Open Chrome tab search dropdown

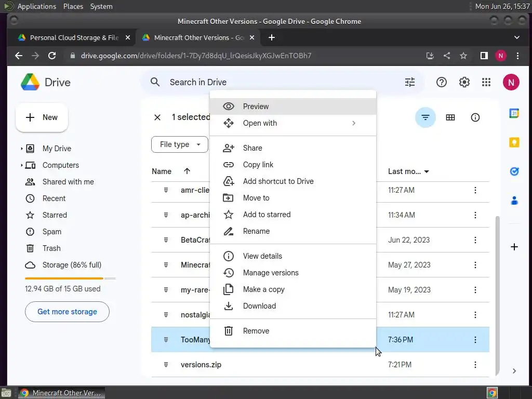tap(517, 37)
